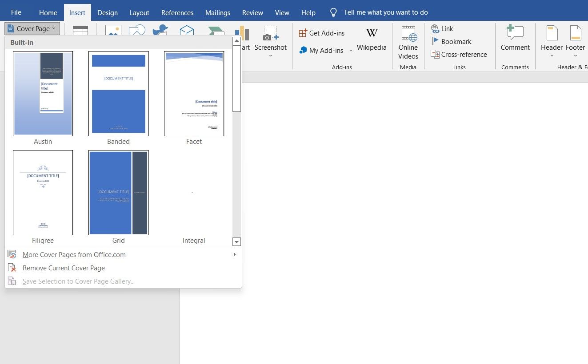Select the Screenshot tool
Screen dimensions: 588x364
(271, 40)
